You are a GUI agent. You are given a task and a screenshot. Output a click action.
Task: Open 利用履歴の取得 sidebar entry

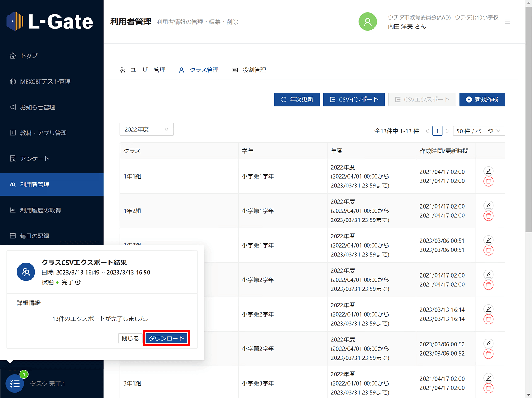pyautogui.click(x=52, y=210)
